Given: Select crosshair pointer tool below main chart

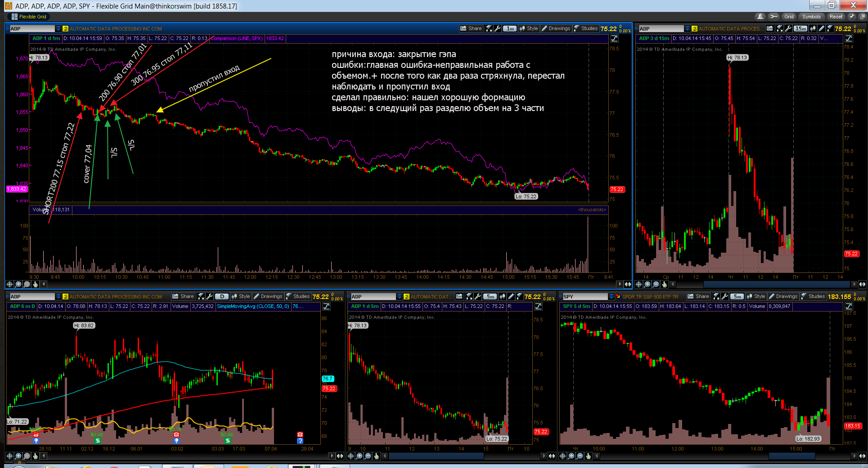Looking at the screenshot, I should pyautogui.click(x=9, y=284).
